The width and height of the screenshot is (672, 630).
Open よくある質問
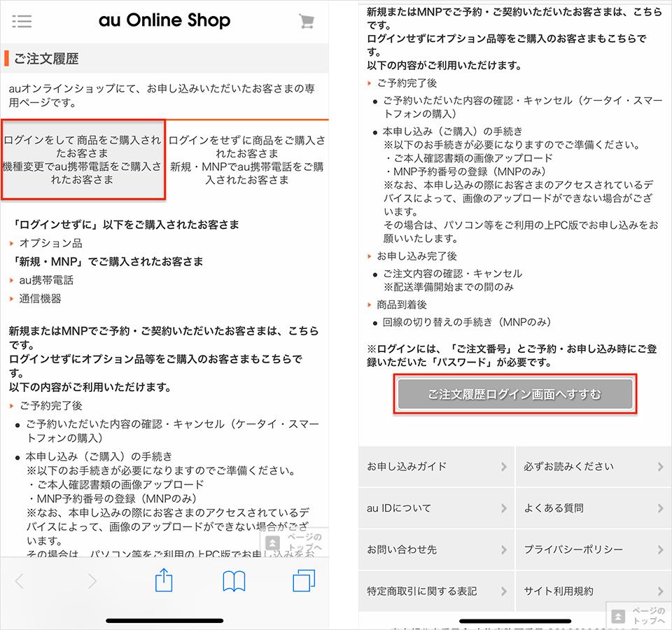tap(594, 508)
